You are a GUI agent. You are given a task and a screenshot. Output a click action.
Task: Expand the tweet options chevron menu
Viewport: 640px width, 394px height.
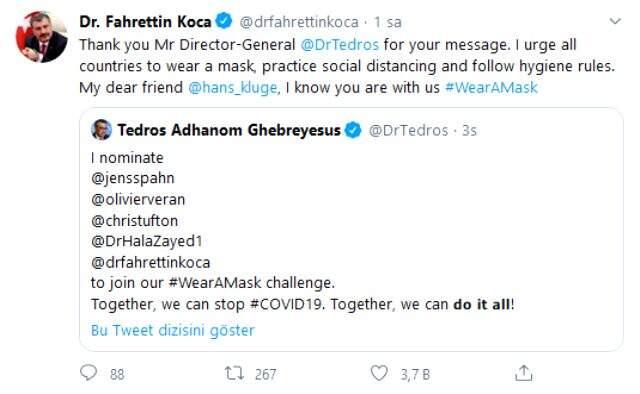(x=615, y=21)
